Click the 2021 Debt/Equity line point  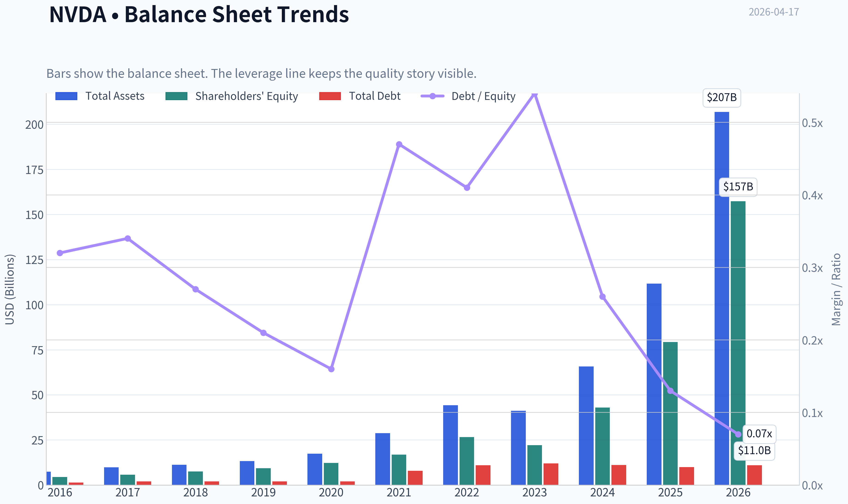(399, 144)
